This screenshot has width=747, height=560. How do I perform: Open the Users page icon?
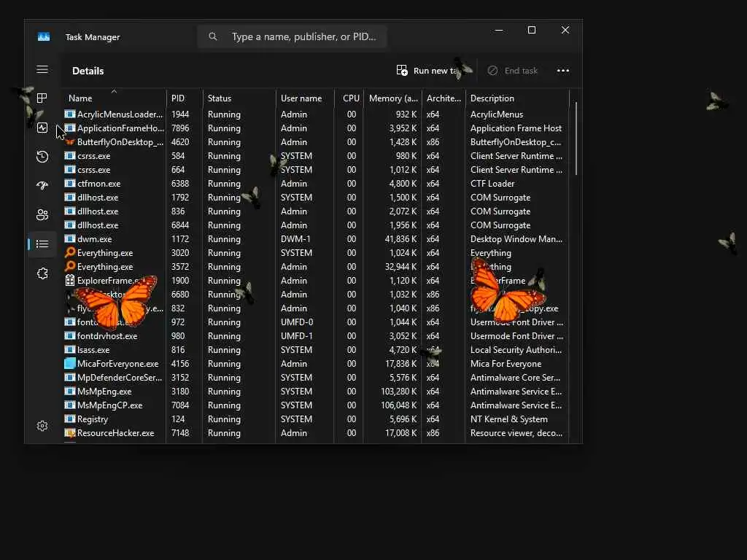[x=42, y=215]
